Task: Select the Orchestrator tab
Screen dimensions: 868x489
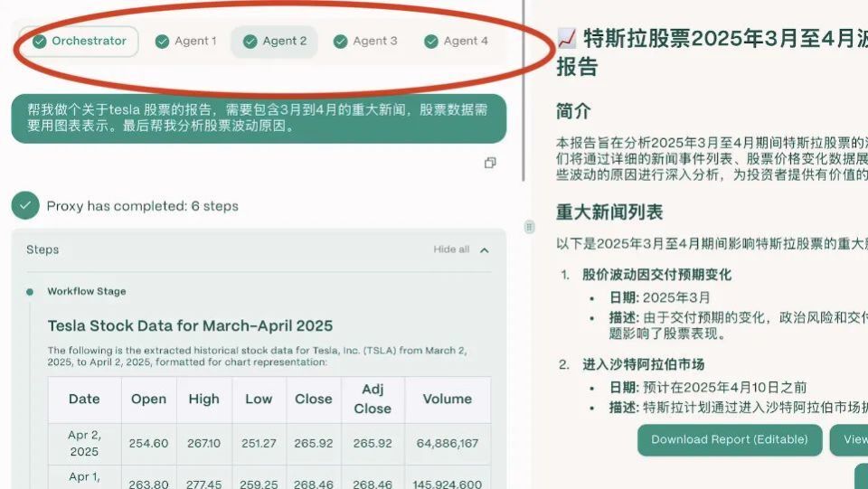Action: click(79, 41)
